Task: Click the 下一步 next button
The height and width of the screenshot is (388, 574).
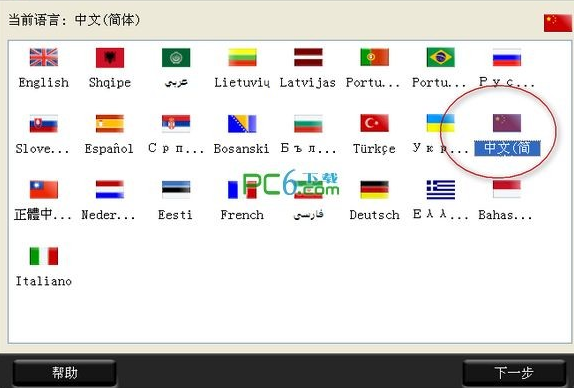Action: tap(514, 373)
